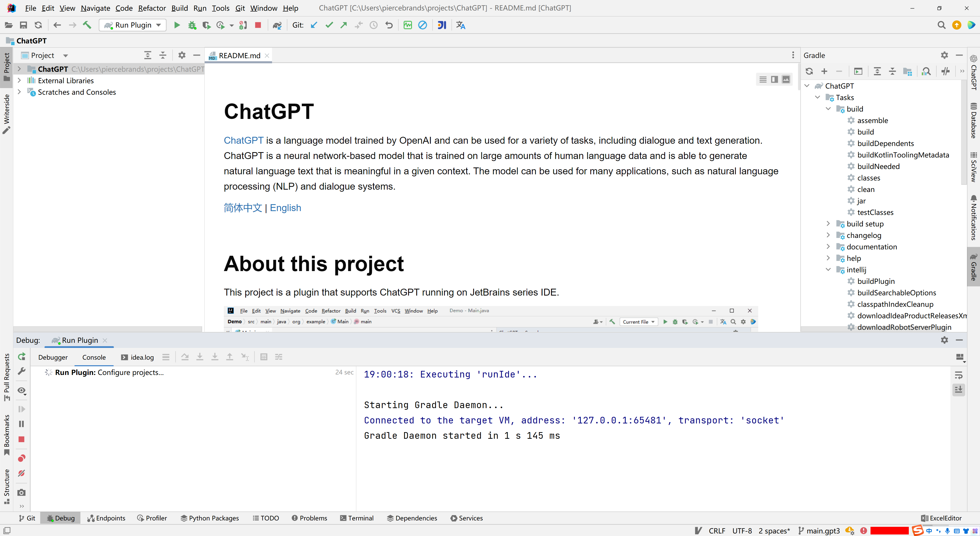The width and height of the screenshot is (980, 536).
Task: Open the Problems tool window tab
Action: click(309, 518)
